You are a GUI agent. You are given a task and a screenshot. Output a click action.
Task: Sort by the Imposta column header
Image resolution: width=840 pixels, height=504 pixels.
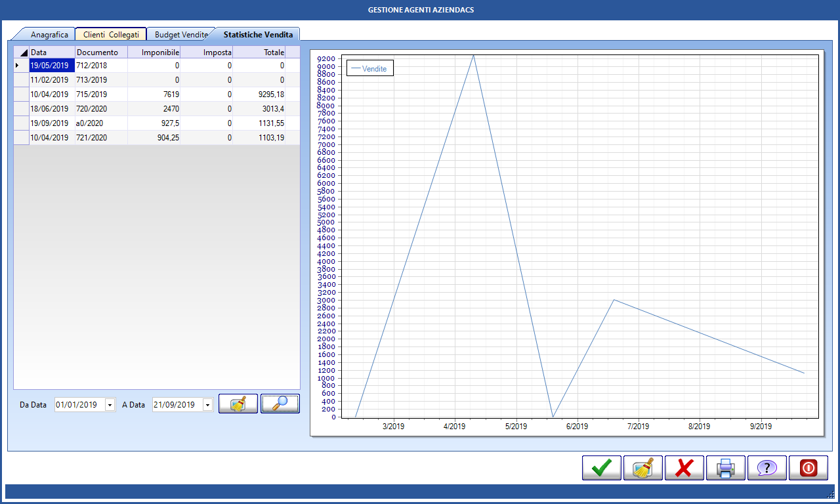click(x=206, y=52)
